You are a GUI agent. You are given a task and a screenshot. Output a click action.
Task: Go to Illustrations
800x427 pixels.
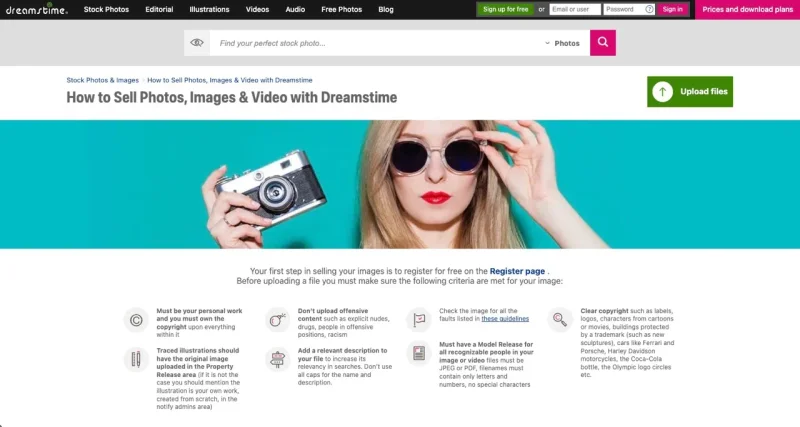click(209, 9)
